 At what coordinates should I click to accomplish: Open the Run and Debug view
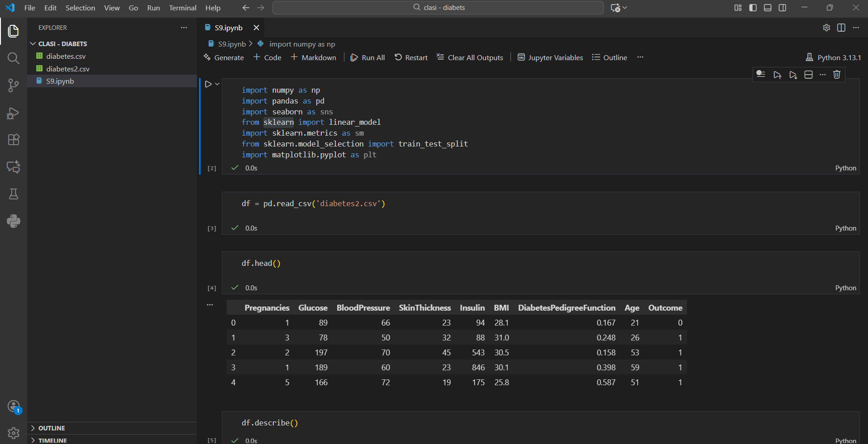pyautogui.click(x=14, y=113)
